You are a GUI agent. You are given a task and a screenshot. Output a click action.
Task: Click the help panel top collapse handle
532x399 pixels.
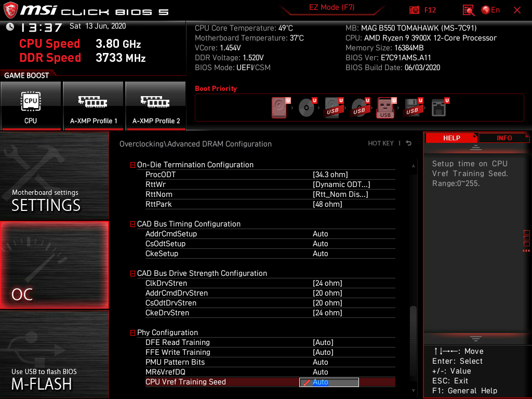pyautogui.click(x=475, y=147)
